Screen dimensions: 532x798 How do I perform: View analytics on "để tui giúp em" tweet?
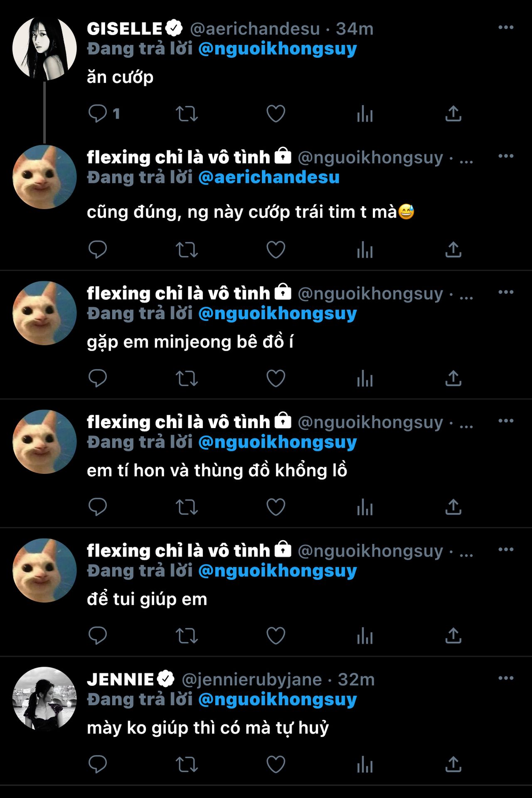pyautogui.click(x=365, y=636)
